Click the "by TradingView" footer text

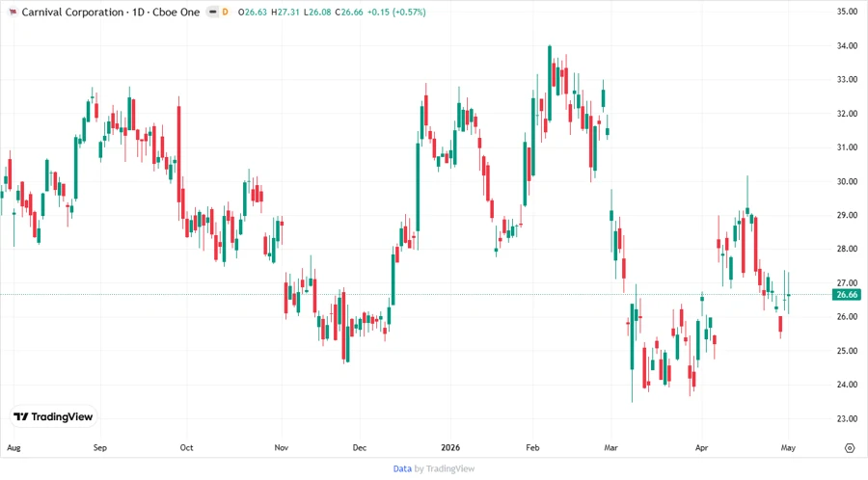445,469
